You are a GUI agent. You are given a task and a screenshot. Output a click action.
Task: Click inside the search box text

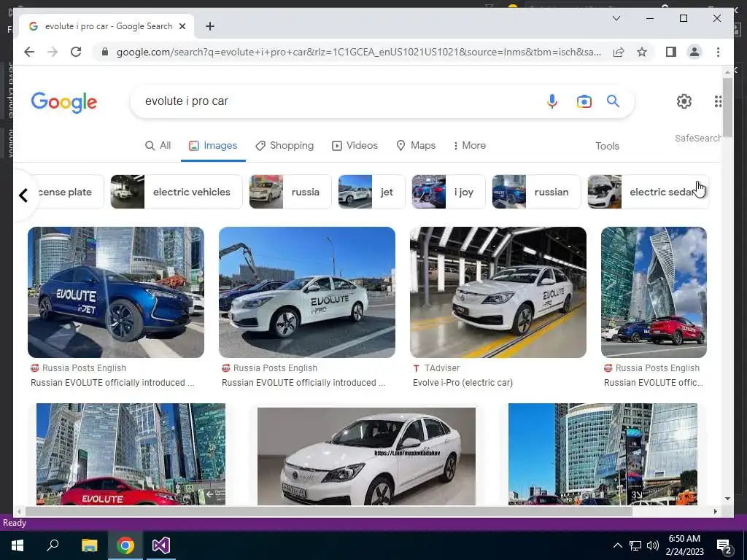click(x=186, y=101)
